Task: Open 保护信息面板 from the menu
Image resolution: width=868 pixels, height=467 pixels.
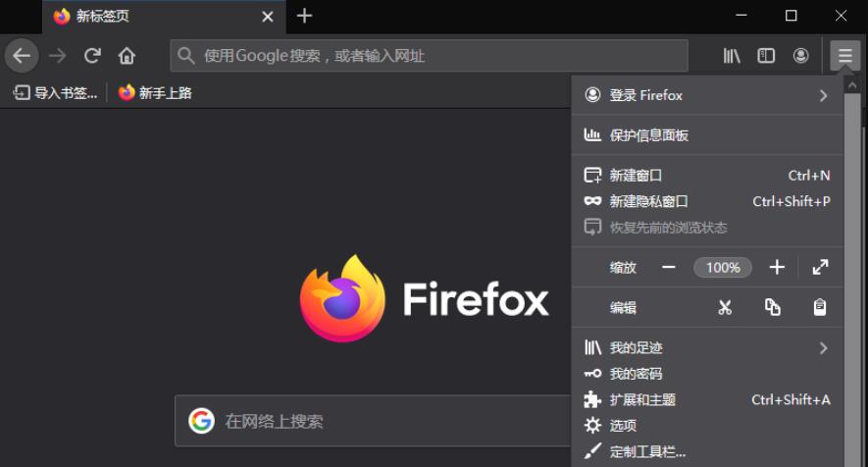Action: click(707, 135)
